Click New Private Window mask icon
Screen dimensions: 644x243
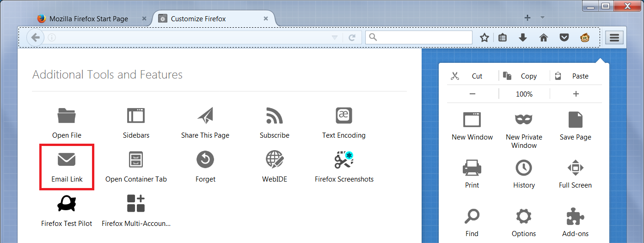pos(524,119)
